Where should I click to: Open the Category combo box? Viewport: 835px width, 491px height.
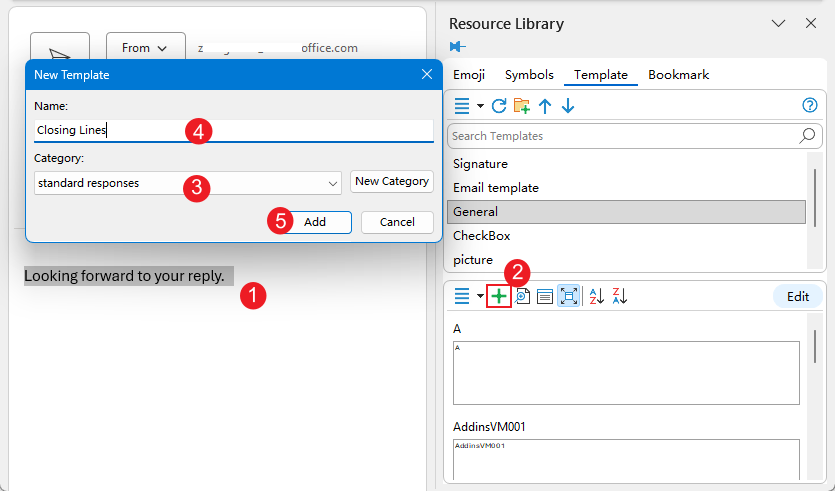point(187,183)
